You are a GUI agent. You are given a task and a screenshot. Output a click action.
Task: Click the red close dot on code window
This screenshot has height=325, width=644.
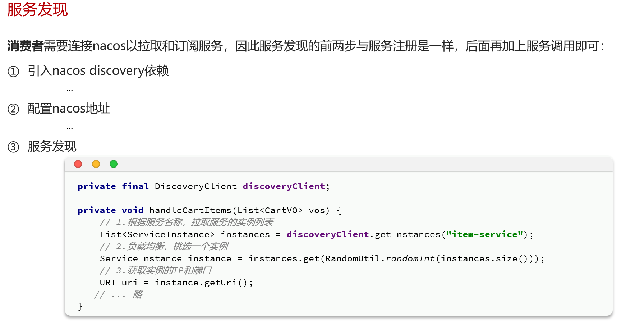[78, 164]
